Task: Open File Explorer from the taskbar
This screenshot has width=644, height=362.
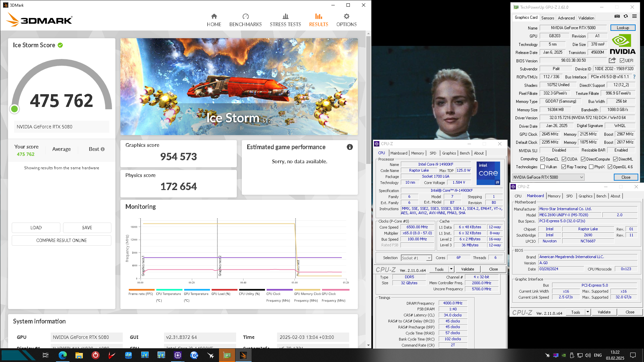Action: [x=79, y=355]
